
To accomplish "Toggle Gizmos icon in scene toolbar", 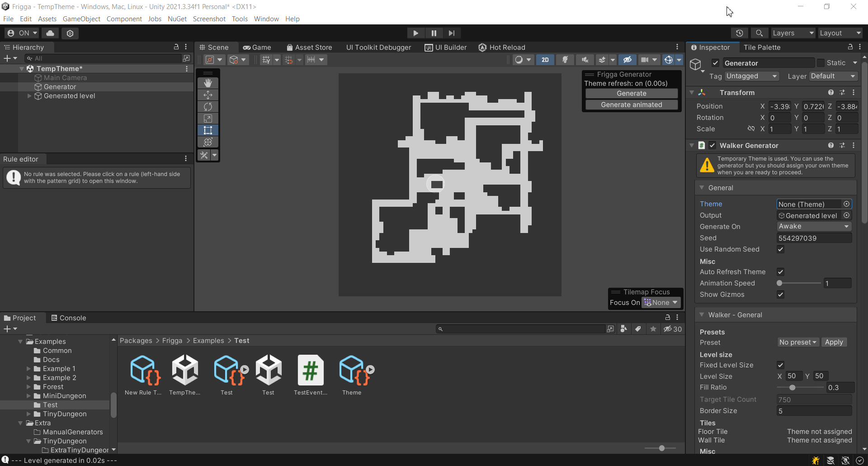I will point(669,60).
